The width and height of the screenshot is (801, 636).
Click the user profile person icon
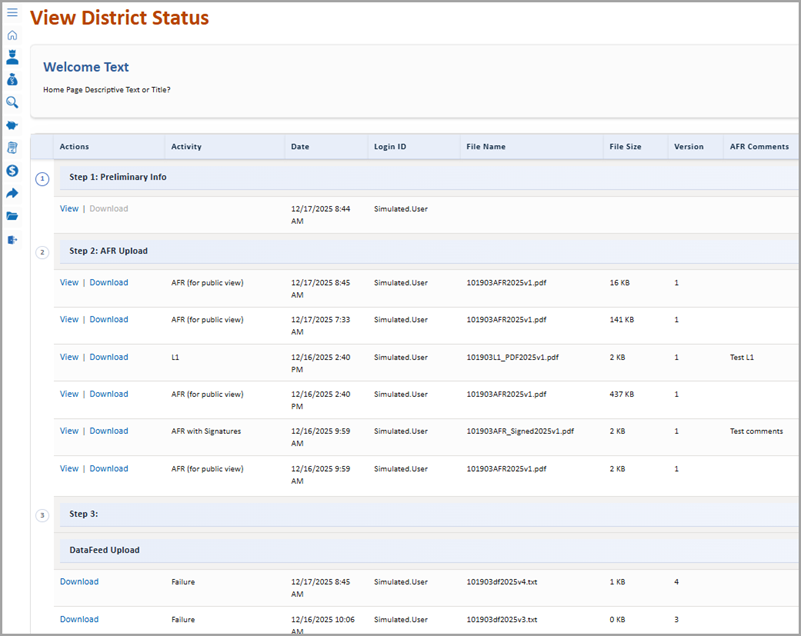(13, 57)
